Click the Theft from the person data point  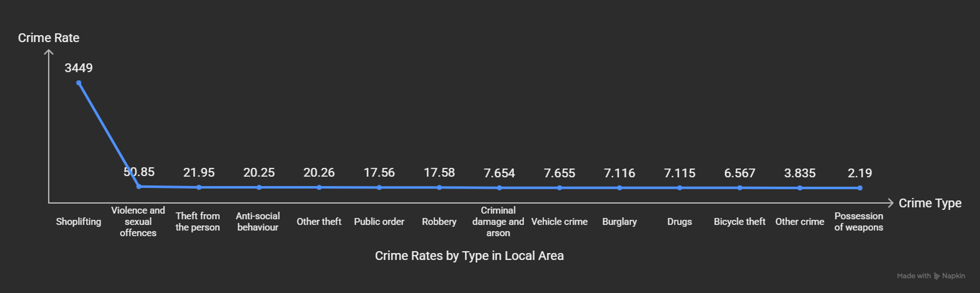[x=199, y=187]
